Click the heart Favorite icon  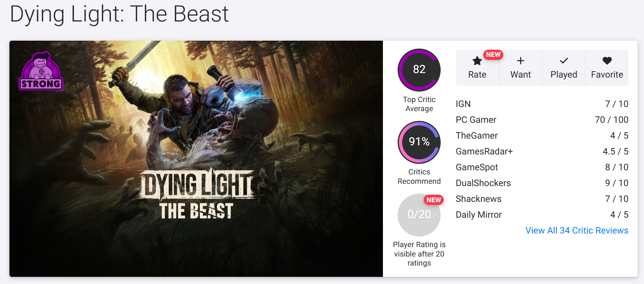(607, 61)
